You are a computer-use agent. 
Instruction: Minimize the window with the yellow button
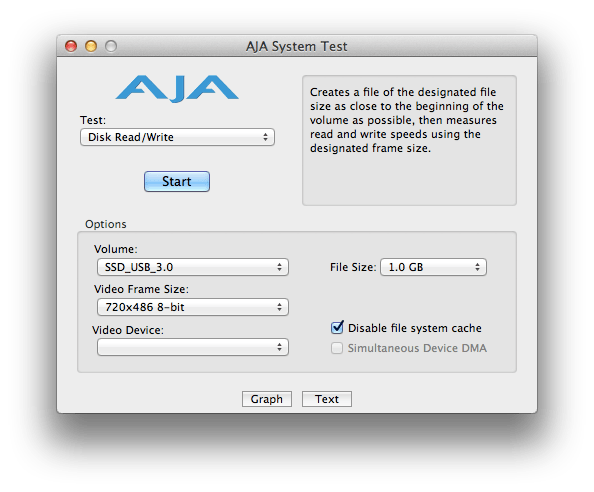(x=91, y=46)
